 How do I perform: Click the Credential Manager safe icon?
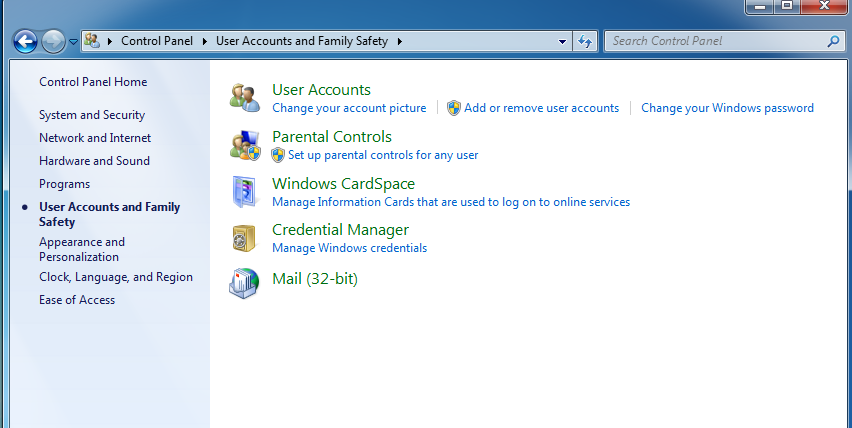[x=244, y=238]
